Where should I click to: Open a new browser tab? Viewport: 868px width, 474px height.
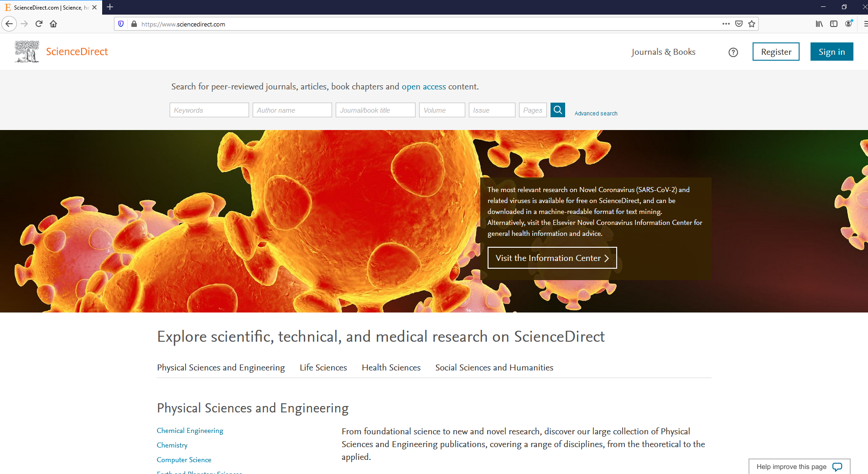coord(110,7)
